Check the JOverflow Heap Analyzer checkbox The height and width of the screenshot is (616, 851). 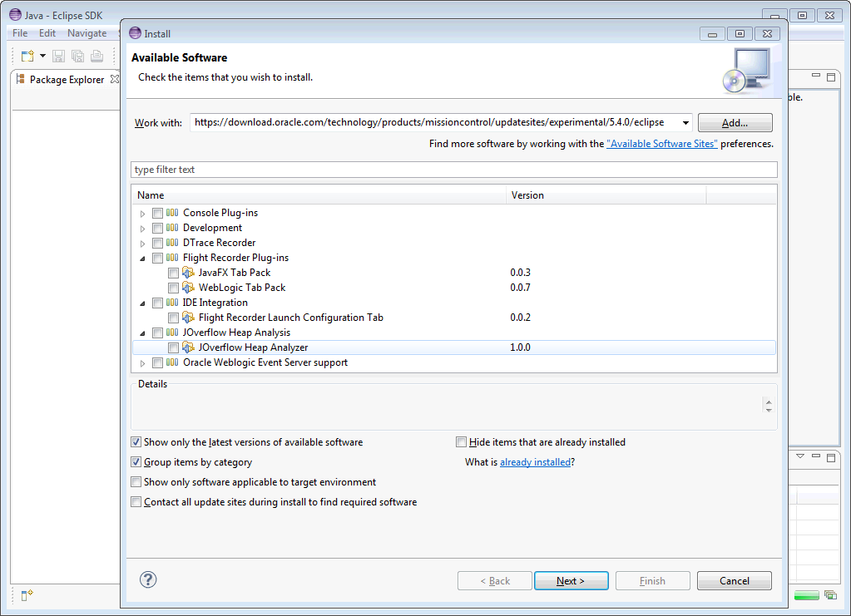(173, 347)
